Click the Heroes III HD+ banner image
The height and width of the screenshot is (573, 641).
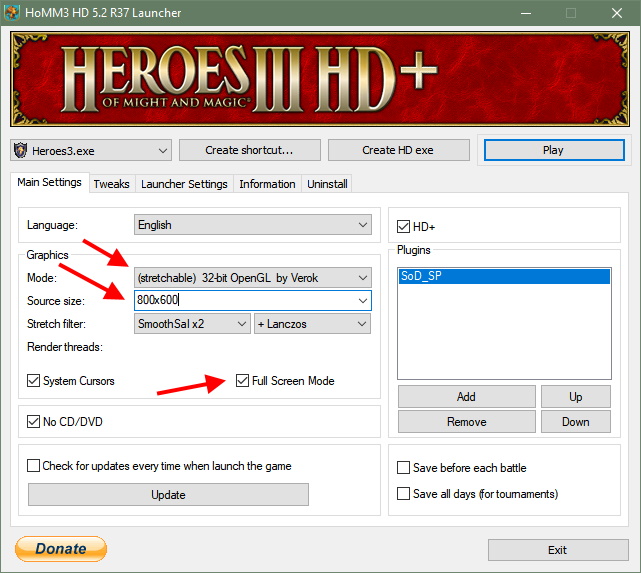coord(320,79)
